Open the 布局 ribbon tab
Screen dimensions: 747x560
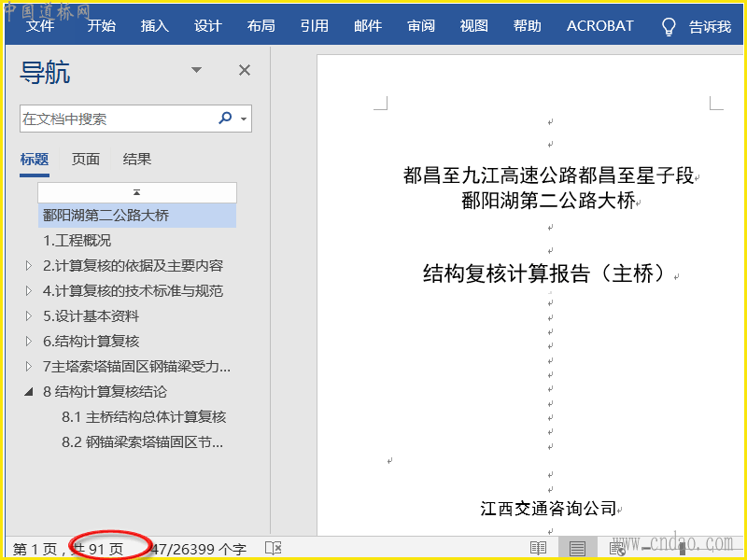(261, 26)
